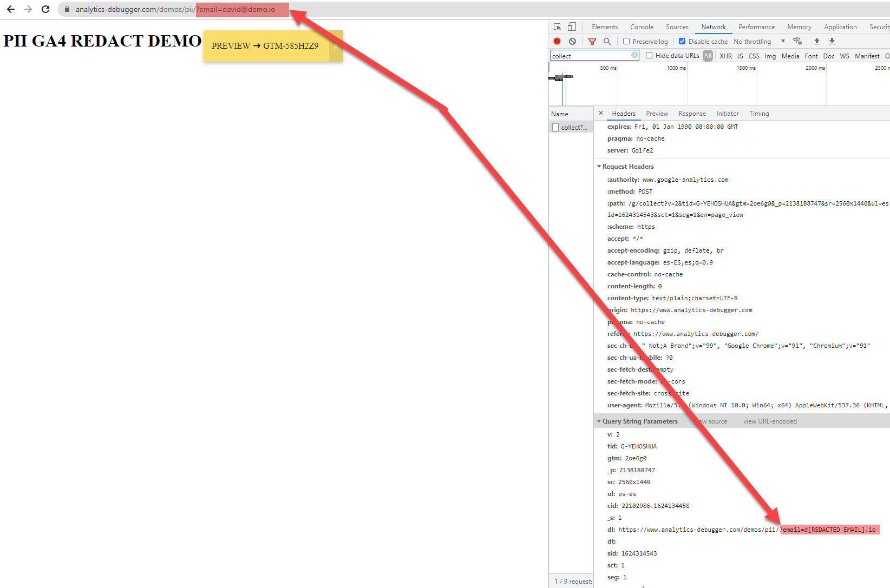The image size is (890, 588).
Task: Enable the Preserve log checkbox
Action: click(x=626, y=41)
